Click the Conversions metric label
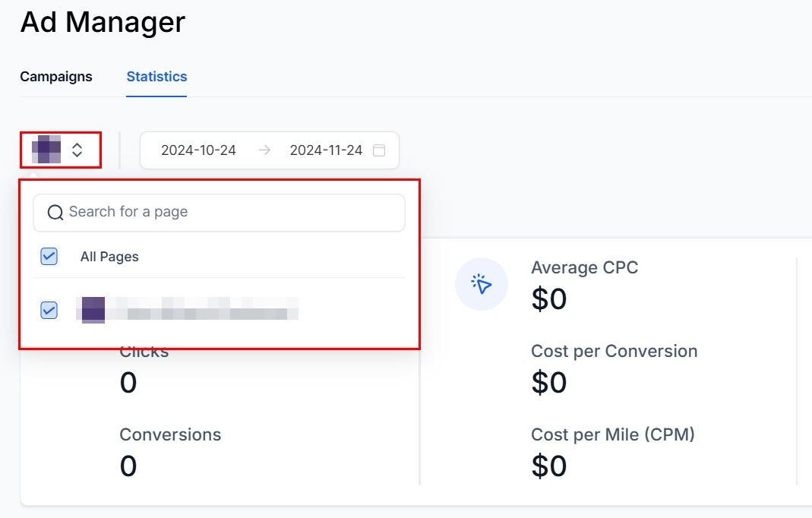The image size is (812, 518). [x=170, y=435]
